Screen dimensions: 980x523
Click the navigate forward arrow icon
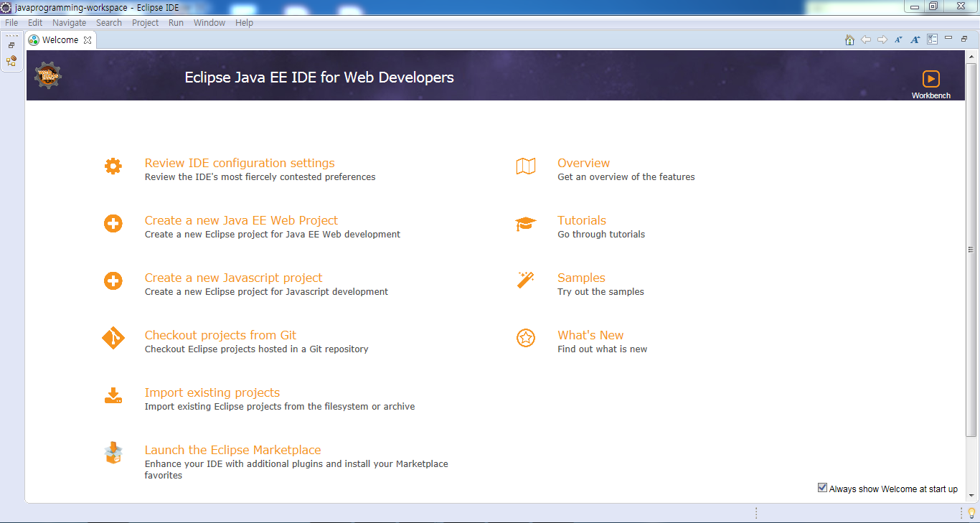(882, 40)
